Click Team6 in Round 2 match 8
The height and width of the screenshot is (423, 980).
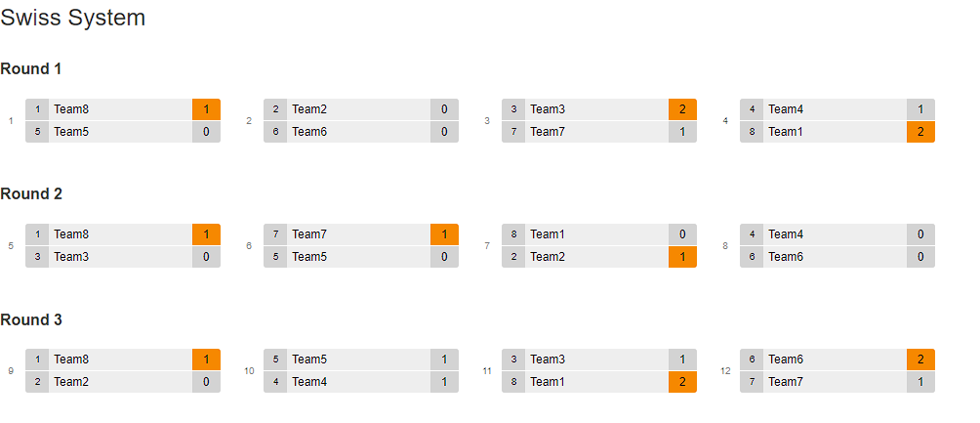(786, 257)
